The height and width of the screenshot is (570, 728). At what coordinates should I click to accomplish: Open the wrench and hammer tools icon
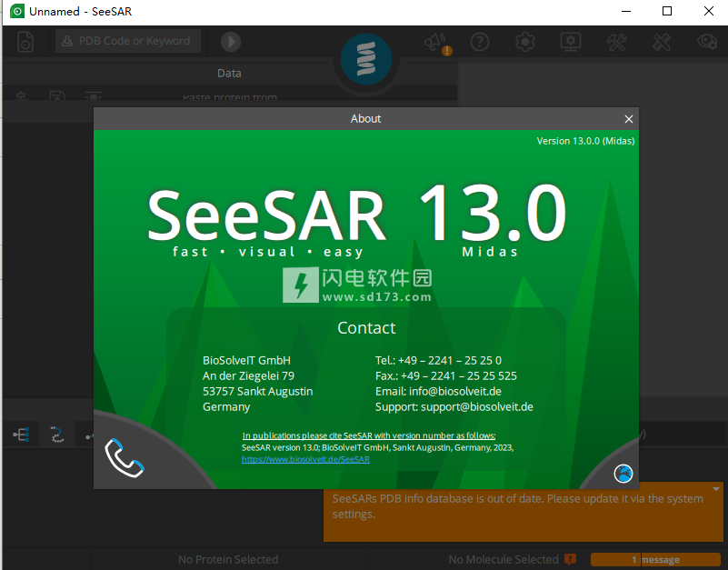[x=616, y=43]
